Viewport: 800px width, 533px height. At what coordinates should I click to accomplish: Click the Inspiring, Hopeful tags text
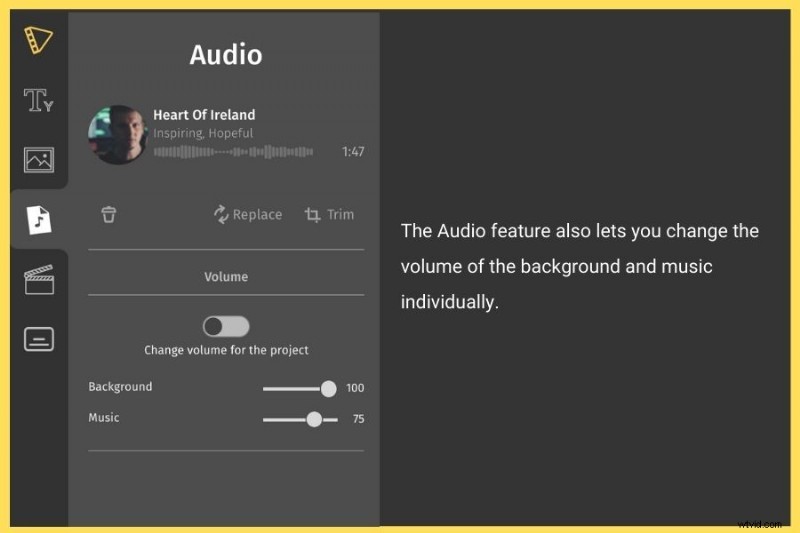click(203, 133)
